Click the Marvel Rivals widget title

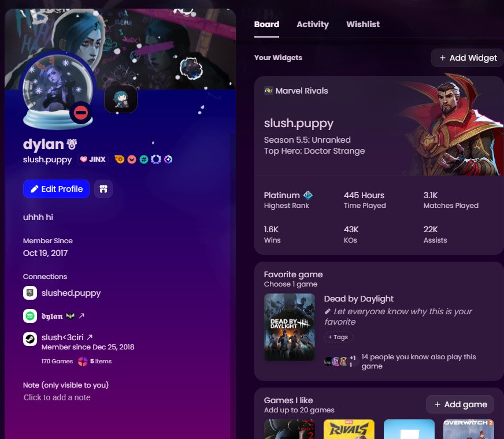[302, 91]
